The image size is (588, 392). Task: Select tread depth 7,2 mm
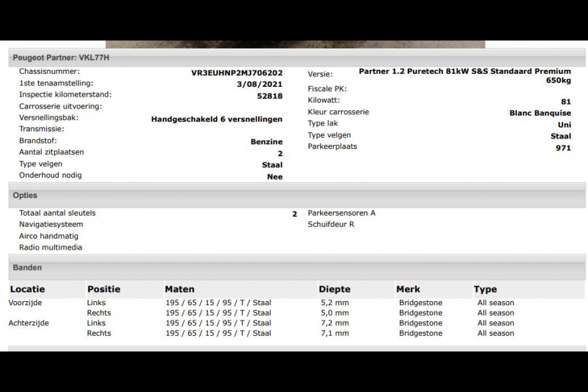click(x=335, y=323)
